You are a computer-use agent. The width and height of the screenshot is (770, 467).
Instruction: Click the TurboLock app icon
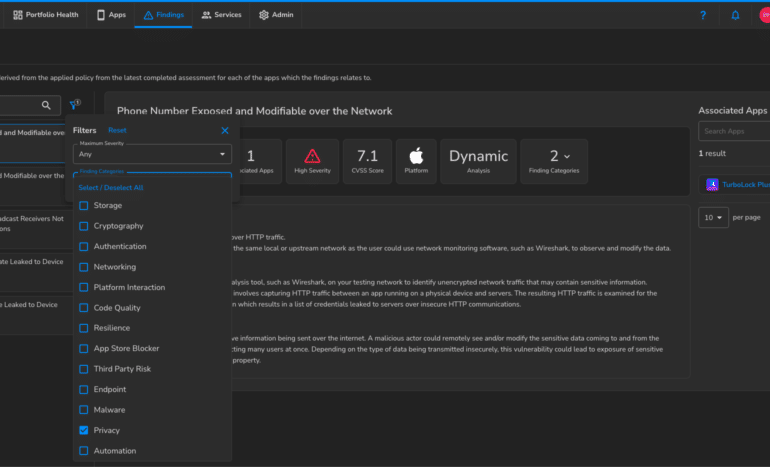(x=712, y=185)
